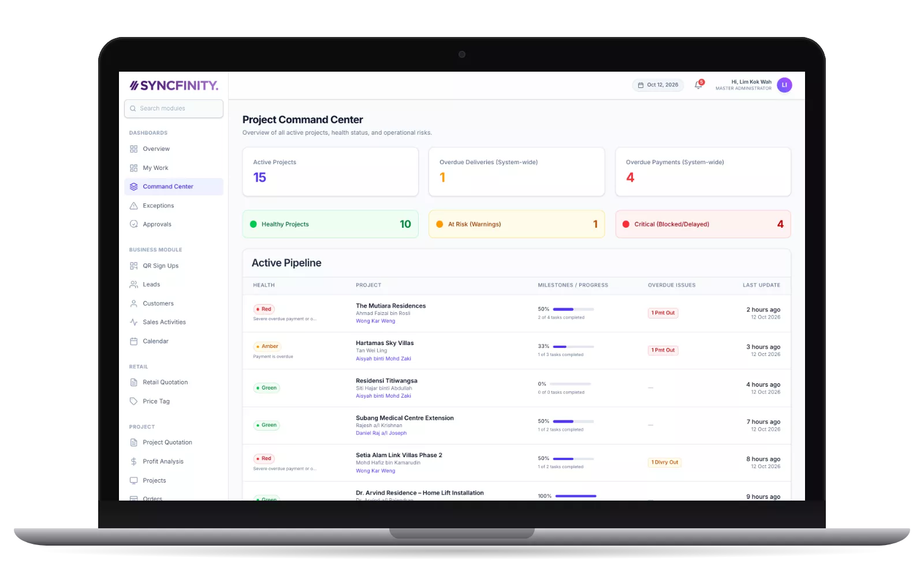Click the My Work icon

(133, 168)
